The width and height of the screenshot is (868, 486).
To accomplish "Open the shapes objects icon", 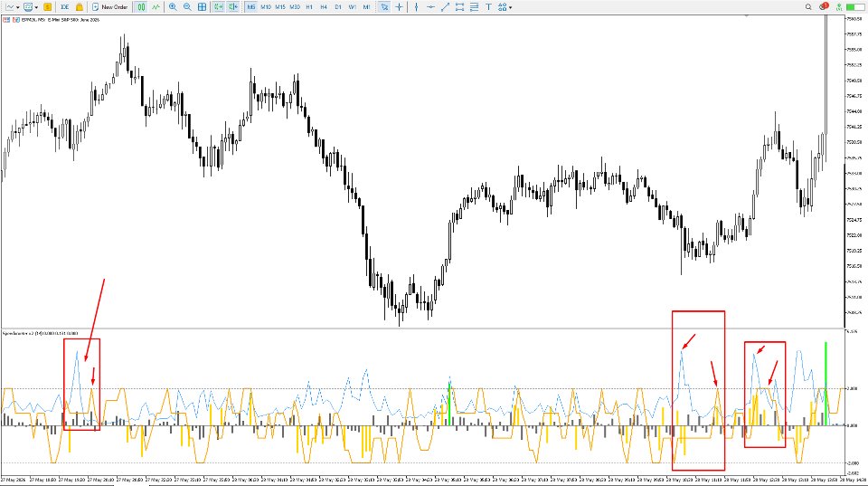I will tap(502, 7).
